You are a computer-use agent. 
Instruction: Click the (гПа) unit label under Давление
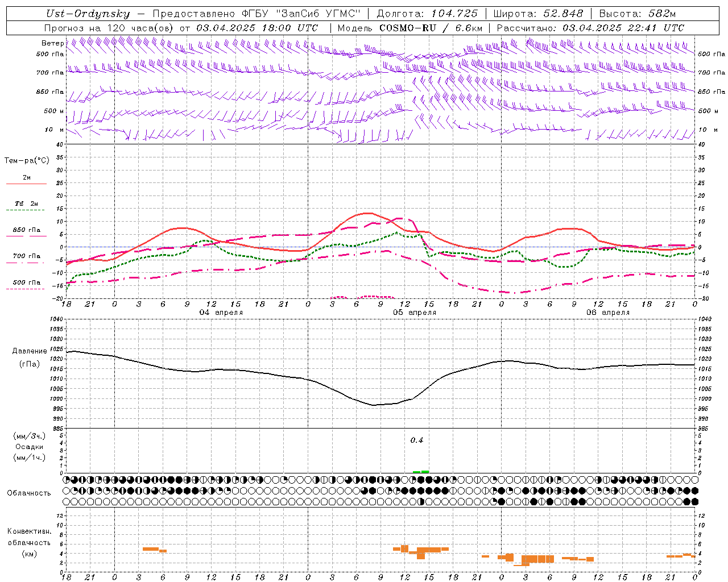(x=30, y=364)
